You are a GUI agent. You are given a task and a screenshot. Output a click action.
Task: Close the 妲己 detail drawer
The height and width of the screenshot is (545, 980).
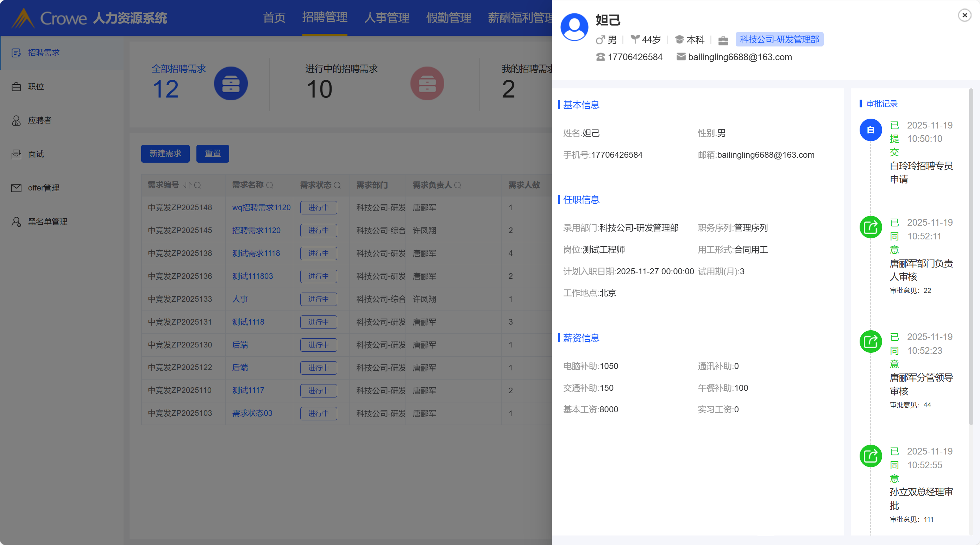coord(965,15)
